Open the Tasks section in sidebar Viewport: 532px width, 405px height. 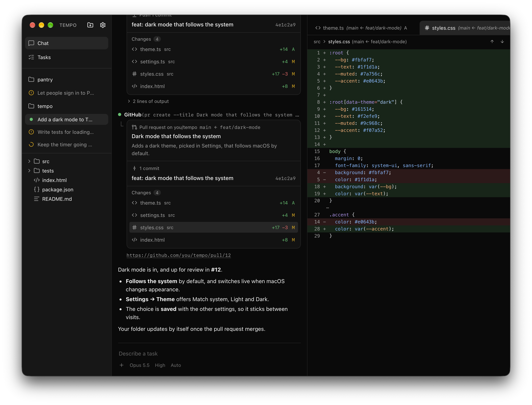coord(67,57)
